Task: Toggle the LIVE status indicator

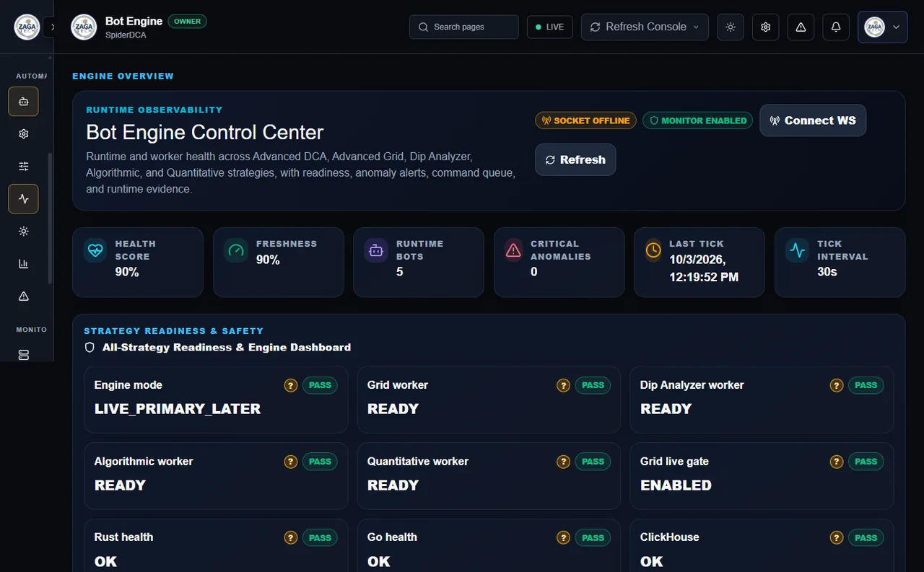Action: [550, 27]
